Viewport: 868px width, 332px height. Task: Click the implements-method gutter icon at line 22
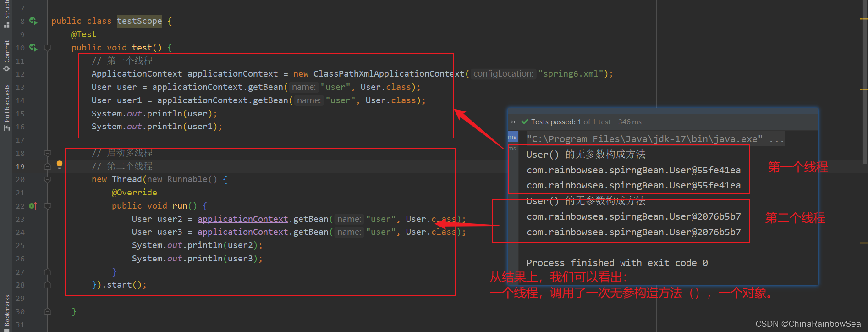click(x=33, y=206)
